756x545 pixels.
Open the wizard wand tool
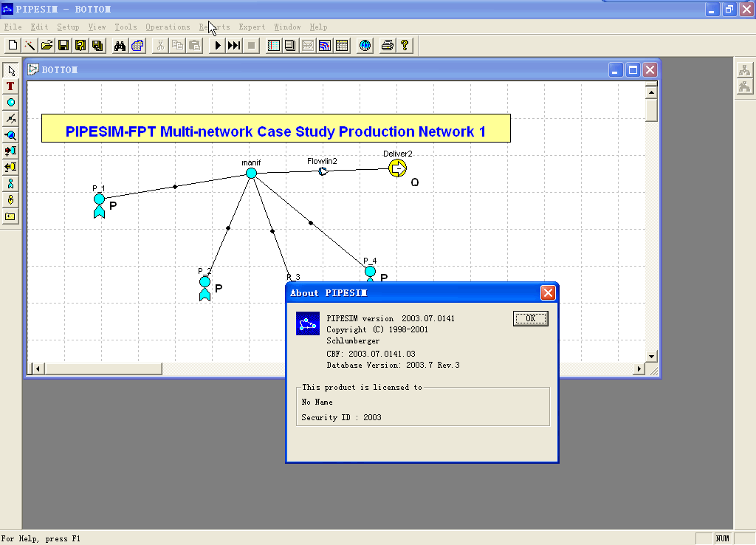click(30, 46)
